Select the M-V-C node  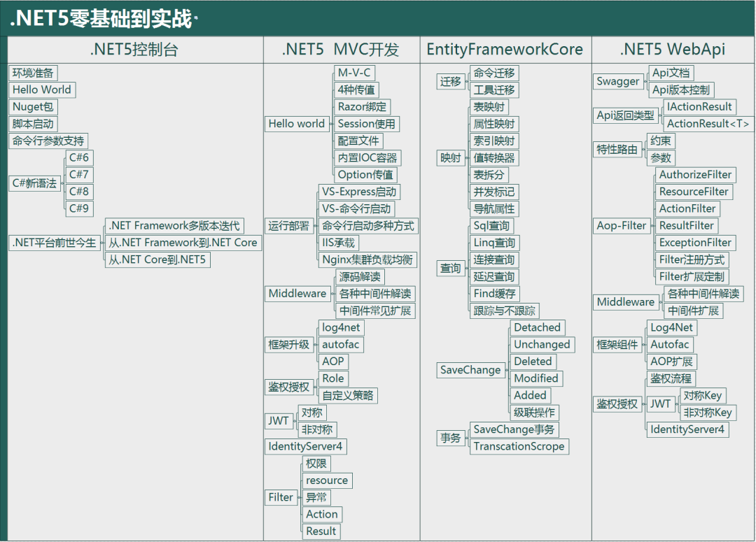[354, 73]
